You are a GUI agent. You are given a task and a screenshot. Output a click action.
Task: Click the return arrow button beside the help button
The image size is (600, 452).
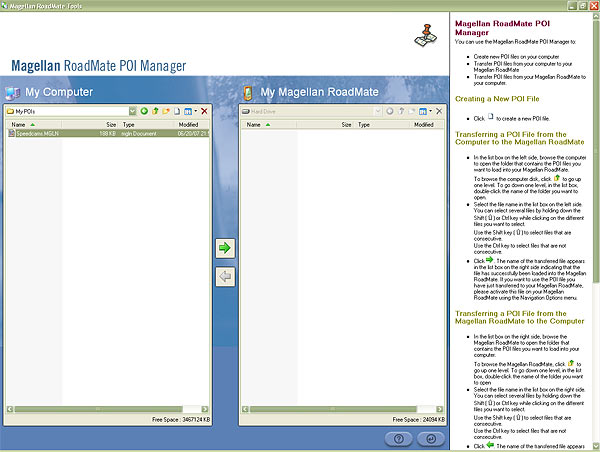431,439
